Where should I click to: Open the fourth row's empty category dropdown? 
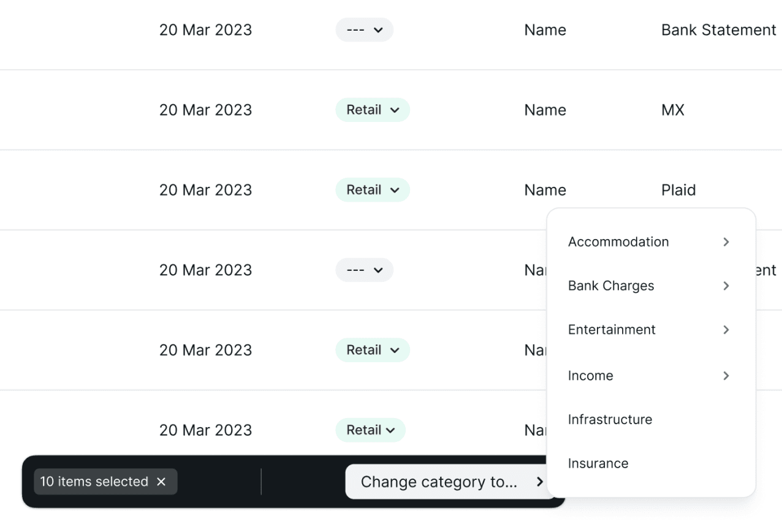(x=364, y=270)
